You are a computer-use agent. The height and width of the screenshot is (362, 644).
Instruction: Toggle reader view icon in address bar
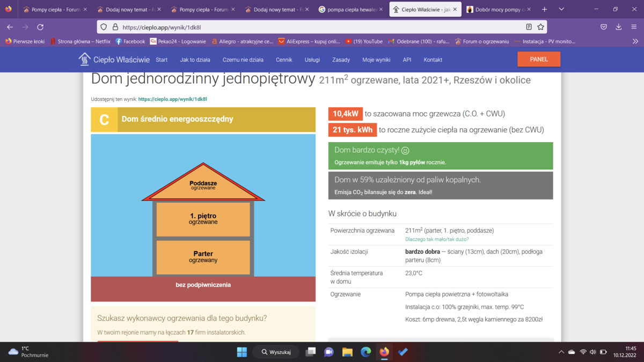tap(529, 27)
